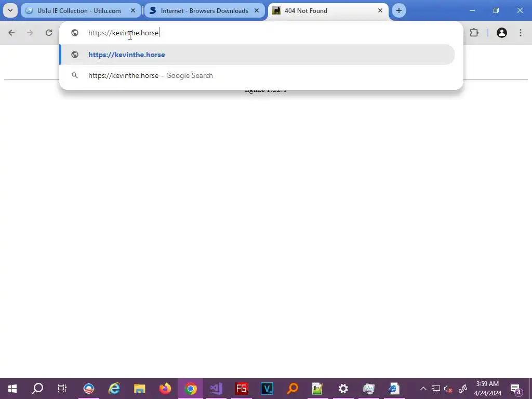Select the 404 Not Found tab
The width and height of the screenshot is (532, 399).
pos(328,10)
